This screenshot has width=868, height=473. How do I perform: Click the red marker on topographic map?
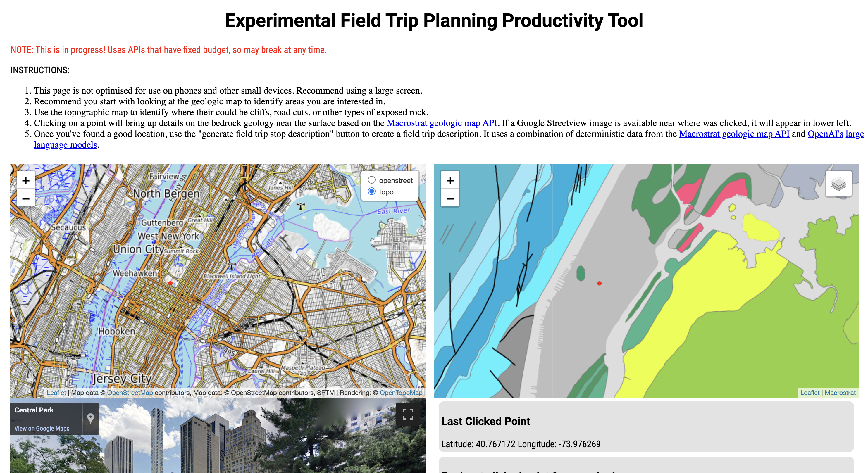click(170, 283)
